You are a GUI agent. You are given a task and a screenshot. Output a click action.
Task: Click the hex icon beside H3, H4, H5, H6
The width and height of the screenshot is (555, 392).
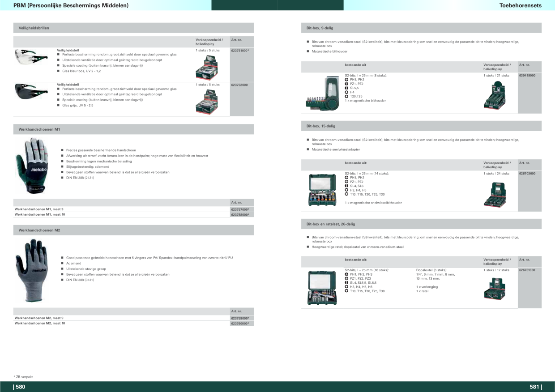(x=346, y=287)
